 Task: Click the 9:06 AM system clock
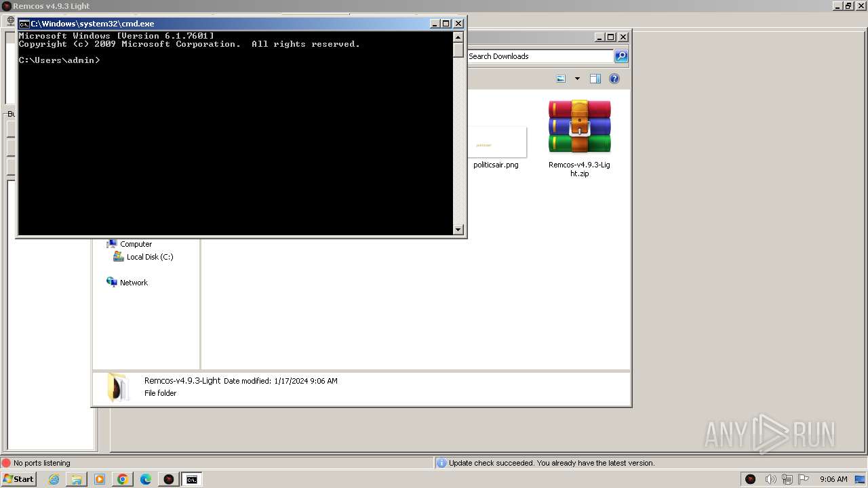(833, 479)
